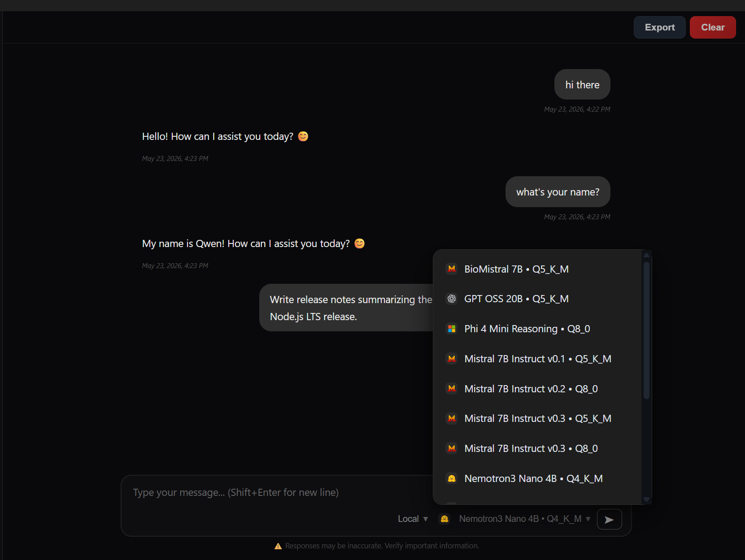Image resolution: width=745 pixels, height=560 pixels.
Task: Click the Mistral icon for Instruct v0.2
Action: pos(452,389)
